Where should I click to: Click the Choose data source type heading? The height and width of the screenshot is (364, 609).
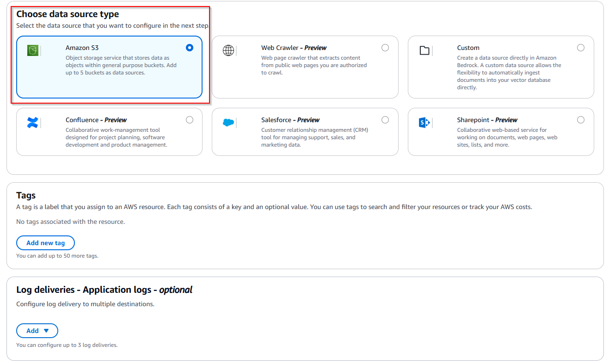68,14
